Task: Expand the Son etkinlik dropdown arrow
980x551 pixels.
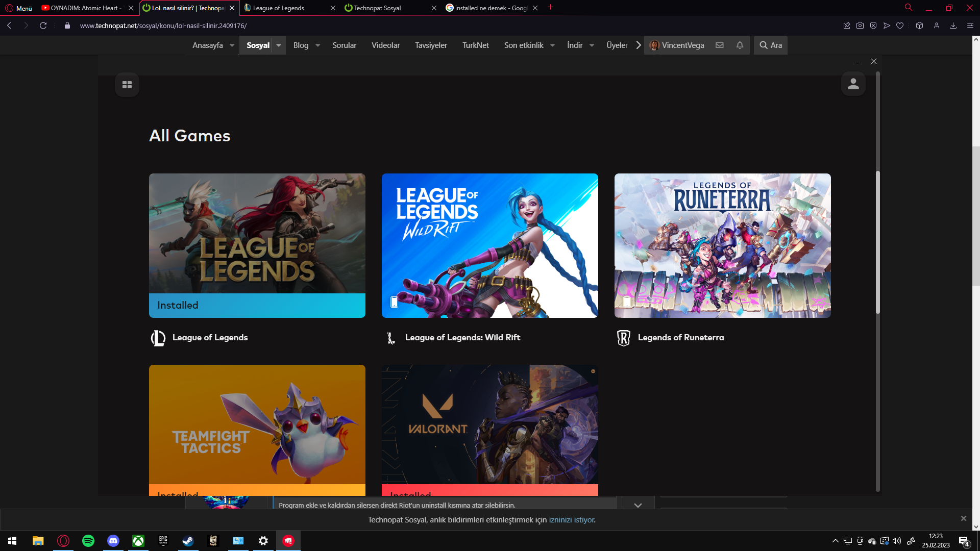Action: 552,45
